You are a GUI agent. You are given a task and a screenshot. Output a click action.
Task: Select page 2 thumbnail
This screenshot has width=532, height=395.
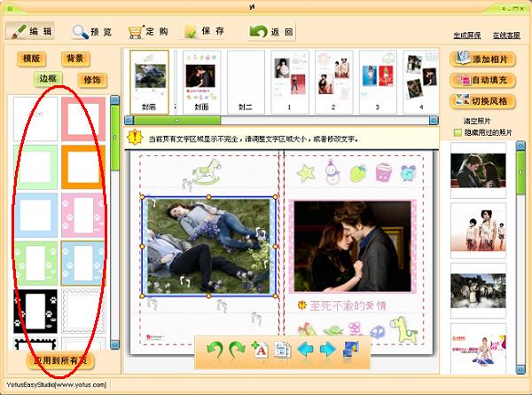coord(334,82)
